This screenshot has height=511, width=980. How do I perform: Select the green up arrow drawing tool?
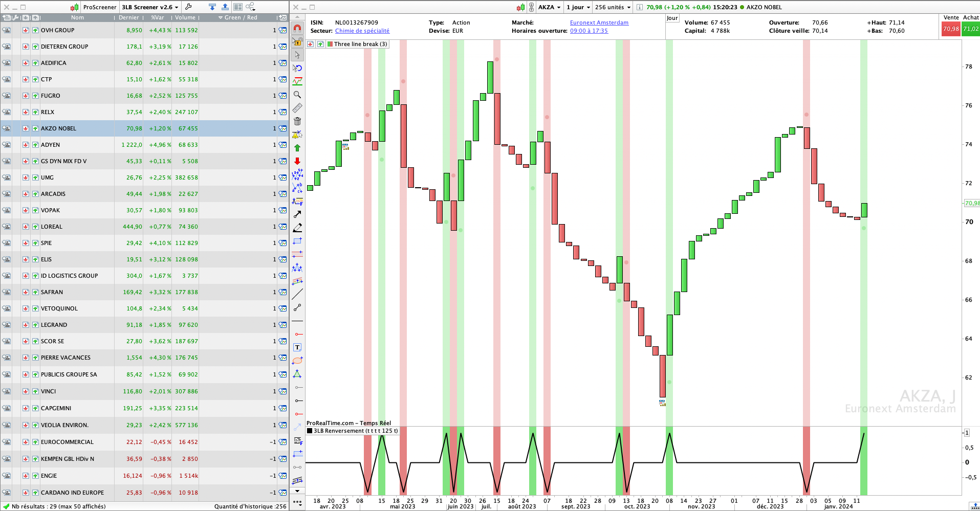(x=297, y=148)
